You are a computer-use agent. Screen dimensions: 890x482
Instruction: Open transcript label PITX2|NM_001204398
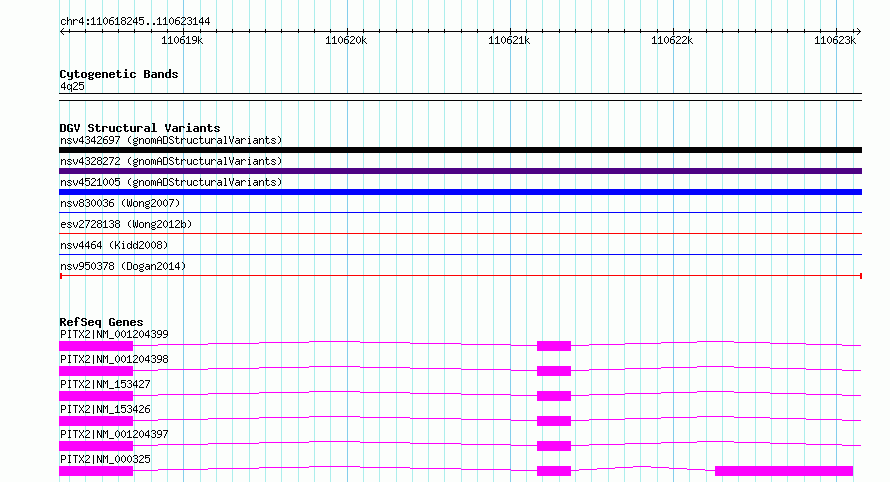coord(114,359)
